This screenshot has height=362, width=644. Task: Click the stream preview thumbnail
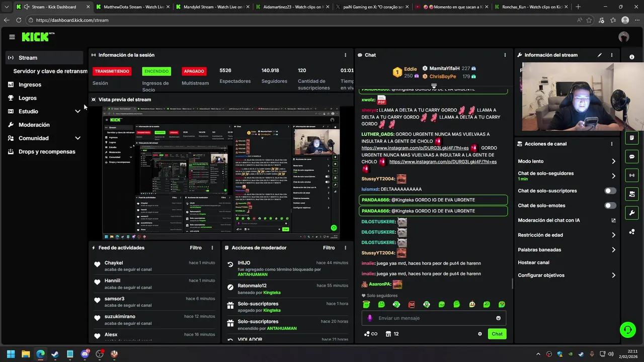(x=220, y=173)
